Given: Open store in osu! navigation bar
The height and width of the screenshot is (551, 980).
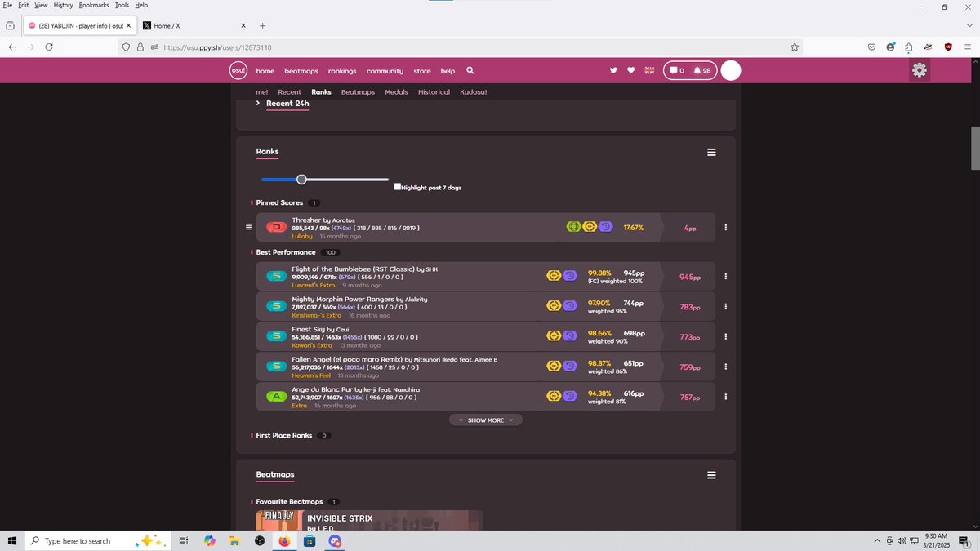Looking at the screenshot, I should click(422, 71).
